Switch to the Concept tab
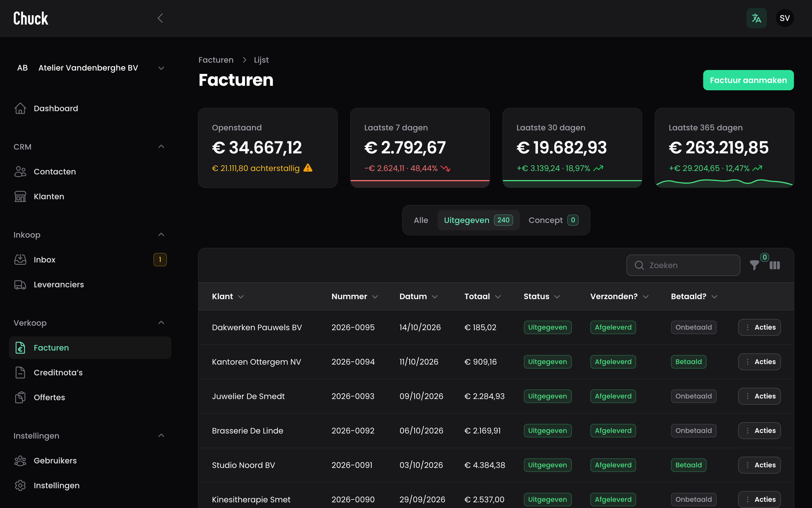 (x=553, y=220)
